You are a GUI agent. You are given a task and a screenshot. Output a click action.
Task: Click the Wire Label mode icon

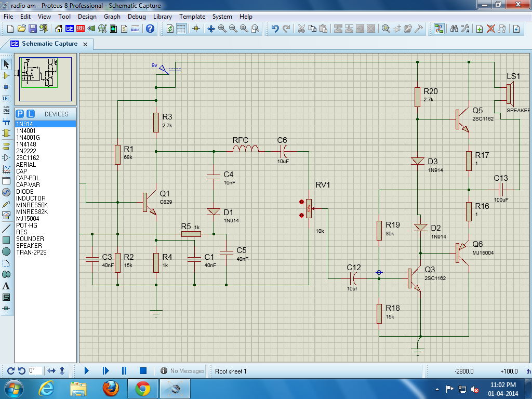(x=6, y=98)
